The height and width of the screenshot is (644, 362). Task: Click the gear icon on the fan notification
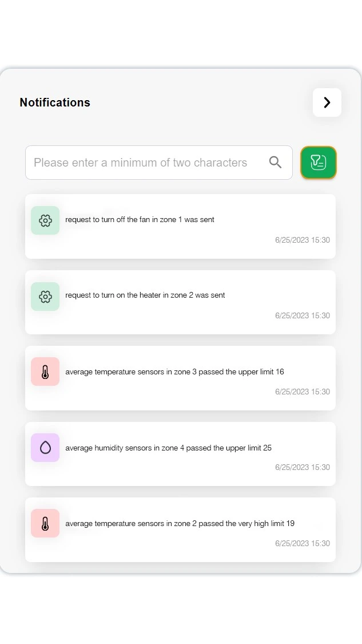(45, 220)
